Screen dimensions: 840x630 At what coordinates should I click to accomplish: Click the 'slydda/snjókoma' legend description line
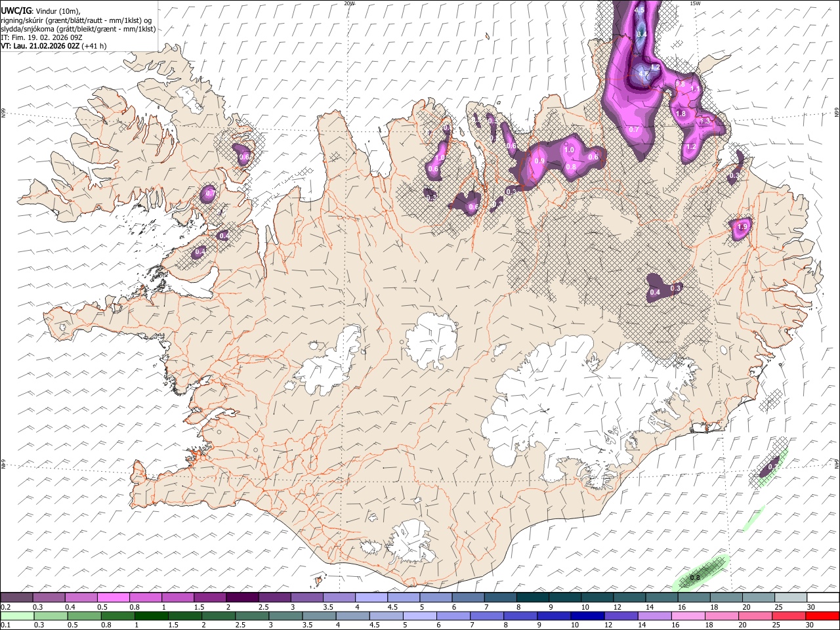click(78, 29)
